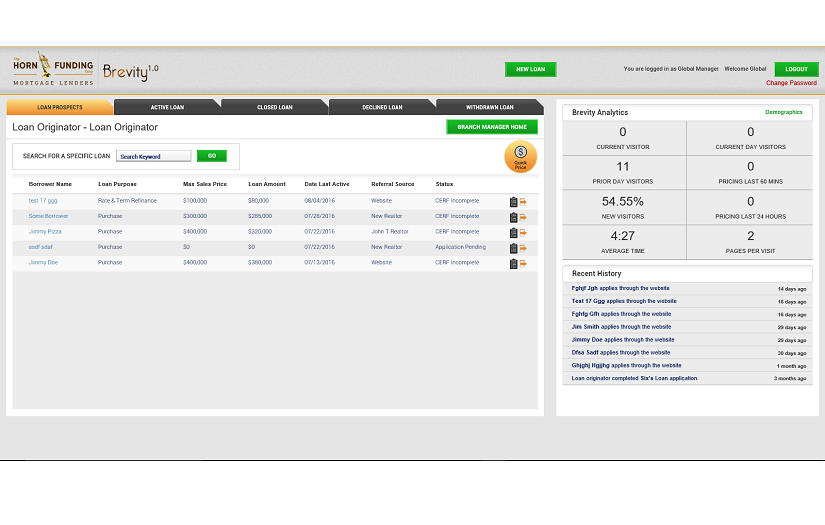Click orange arrow icon for Jimmy Doe
The height and width of the screenshot is (525, 825).
pos(523,263)
